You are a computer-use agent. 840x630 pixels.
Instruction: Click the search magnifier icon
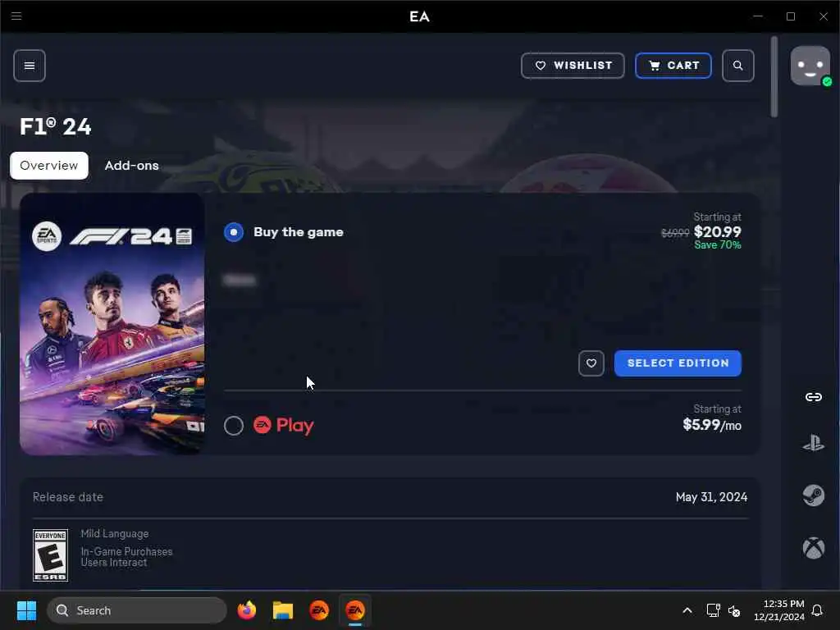pos(737,66)
